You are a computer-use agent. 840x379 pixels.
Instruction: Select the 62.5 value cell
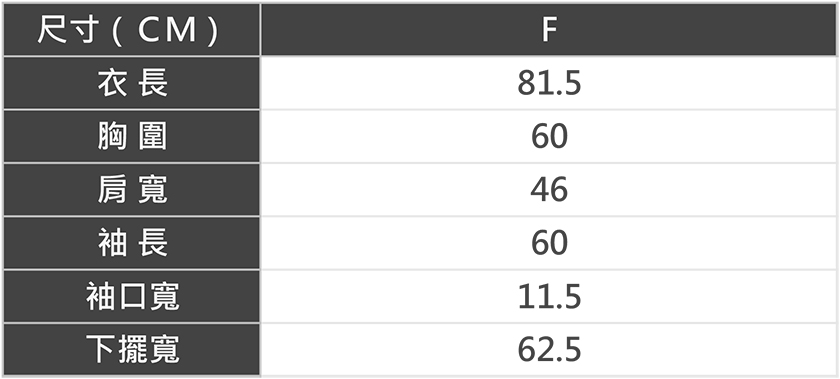pyautogui.click(x=549, y=350)
